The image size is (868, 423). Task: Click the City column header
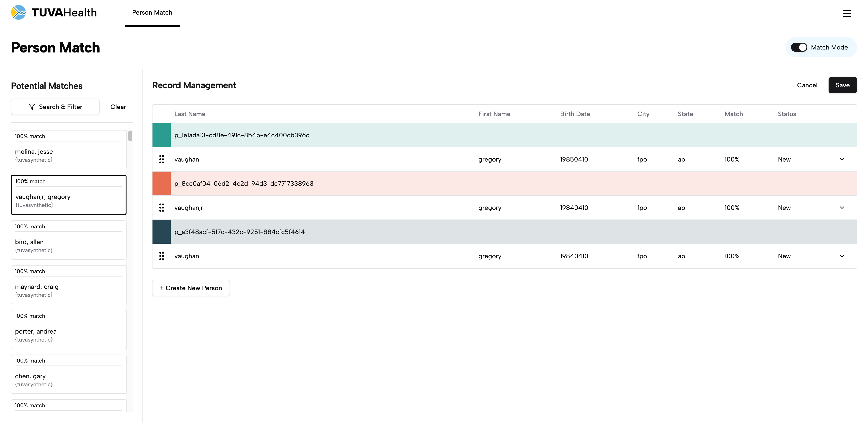643,114
